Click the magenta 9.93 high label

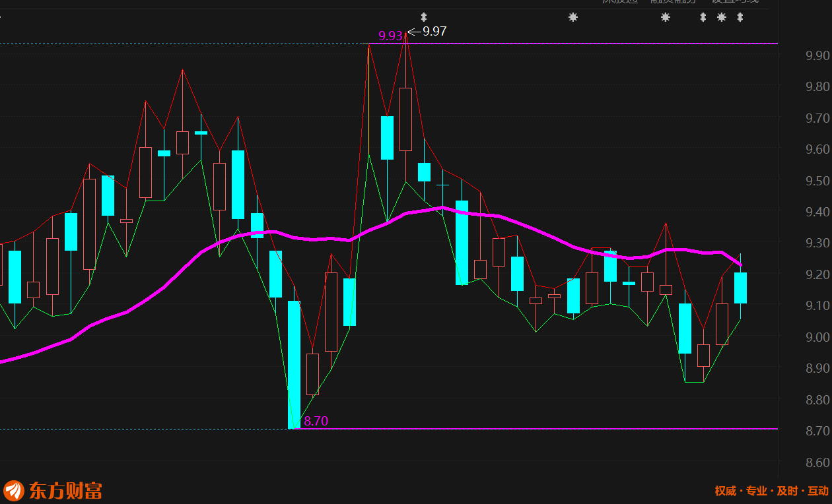(x=390, y=36)
